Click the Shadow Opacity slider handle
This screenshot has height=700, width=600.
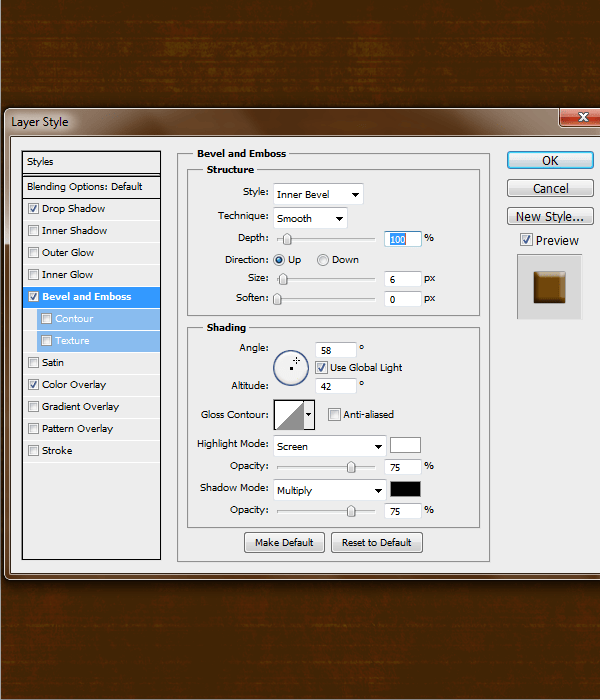351,511
